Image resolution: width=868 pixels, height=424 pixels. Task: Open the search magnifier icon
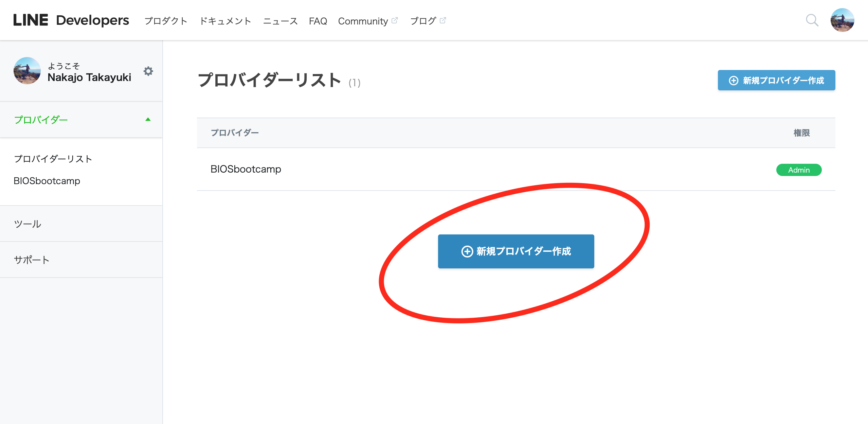[812, 20]
